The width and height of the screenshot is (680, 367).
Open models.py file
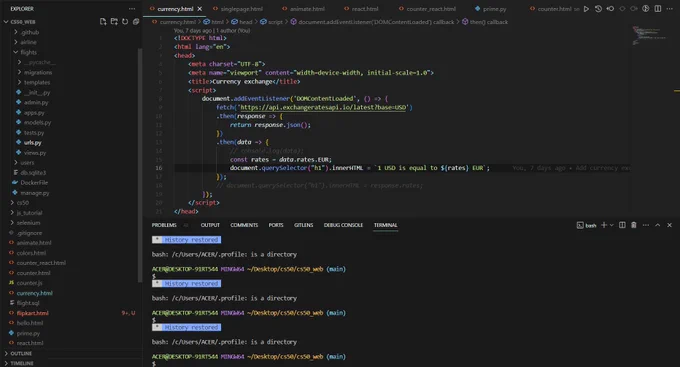pos(37,123)
